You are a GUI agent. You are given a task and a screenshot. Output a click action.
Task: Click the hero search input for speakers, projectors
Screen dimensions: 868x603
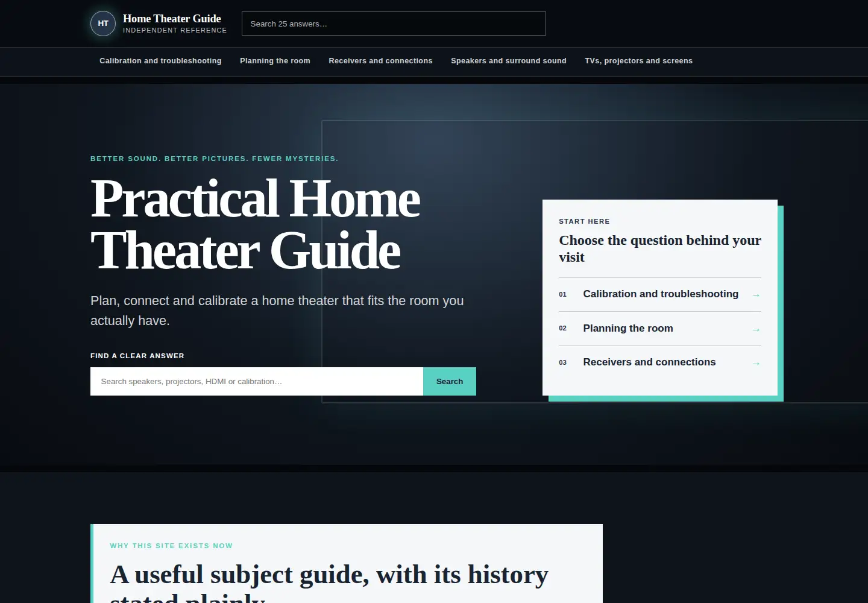(257, 381)
